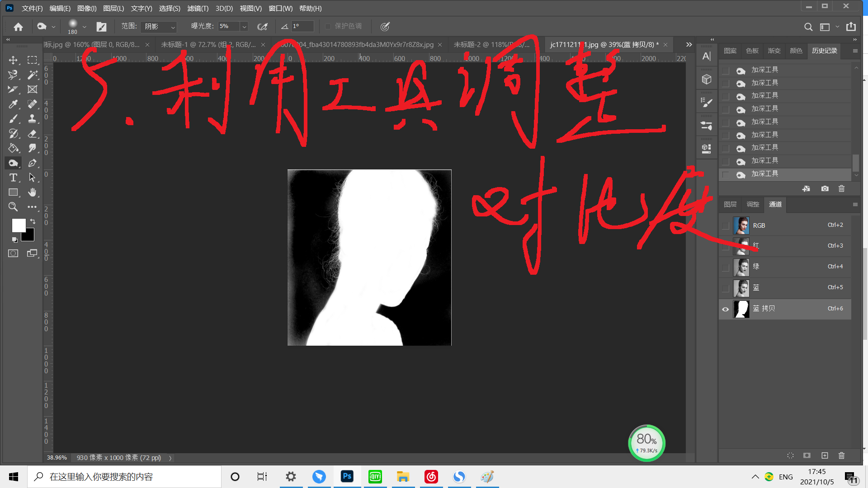Image resolution: width=868 pixels, height=488 pixels.
Task: Show visibility of the 蓝 channel
Action: pyautogui.click(x=726, y=288)
